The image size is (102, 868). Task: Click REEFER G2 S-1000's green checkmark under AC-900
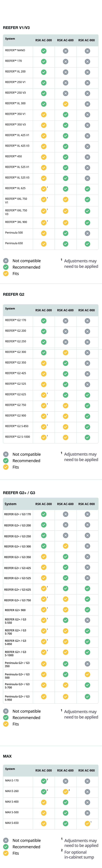(x=87, y=437)
